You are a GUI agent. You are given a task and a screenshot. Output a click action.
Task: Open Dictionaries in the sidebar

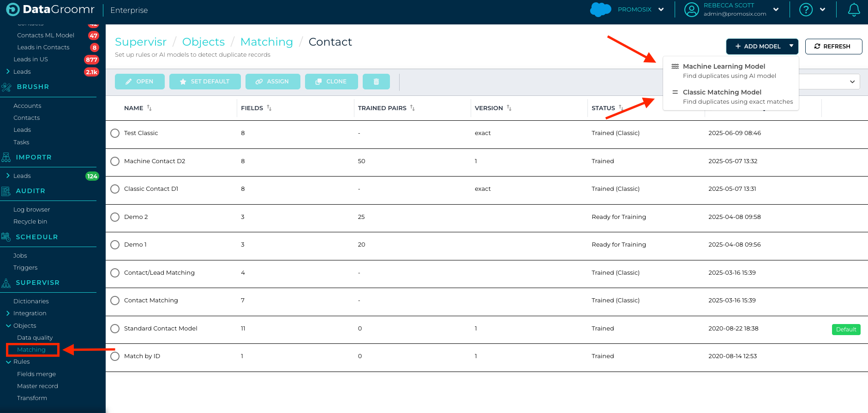(x=31, y=301)
